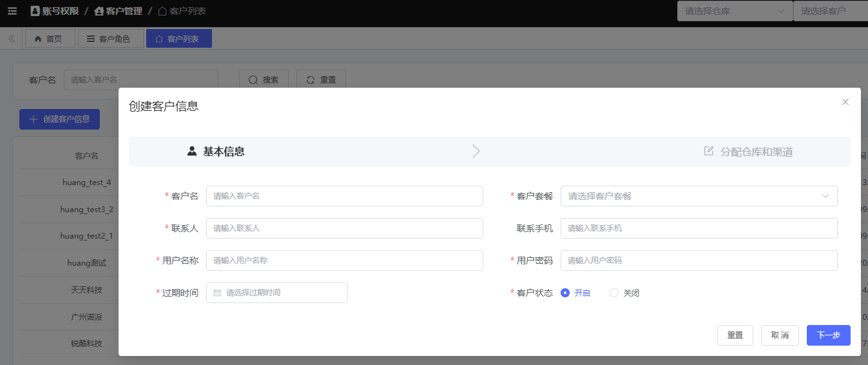Click the double-chevron collapse tabs icon
The height and width of the screenshot is (365, 868).
coord(11,39)
